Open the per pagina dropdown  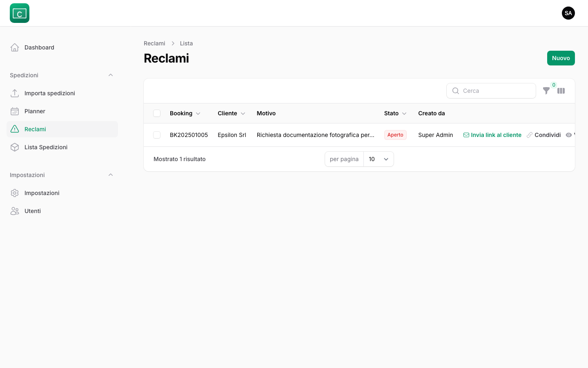378,159
